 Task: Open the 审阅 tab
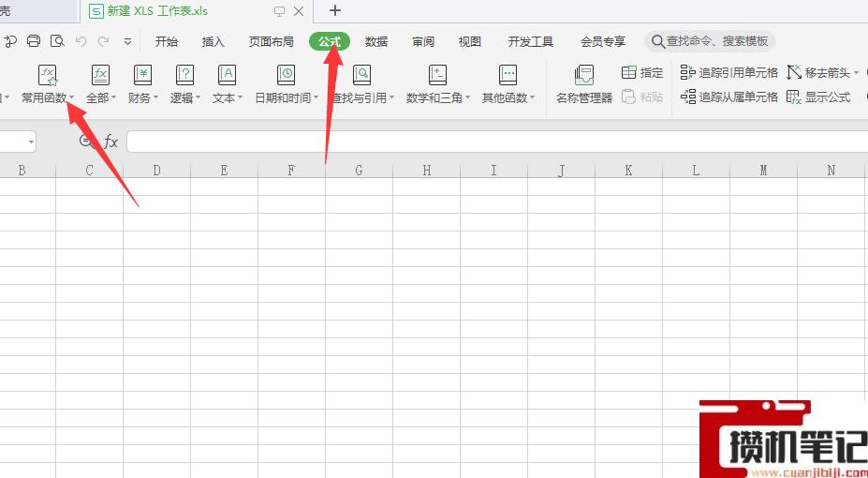click(423, 41)
